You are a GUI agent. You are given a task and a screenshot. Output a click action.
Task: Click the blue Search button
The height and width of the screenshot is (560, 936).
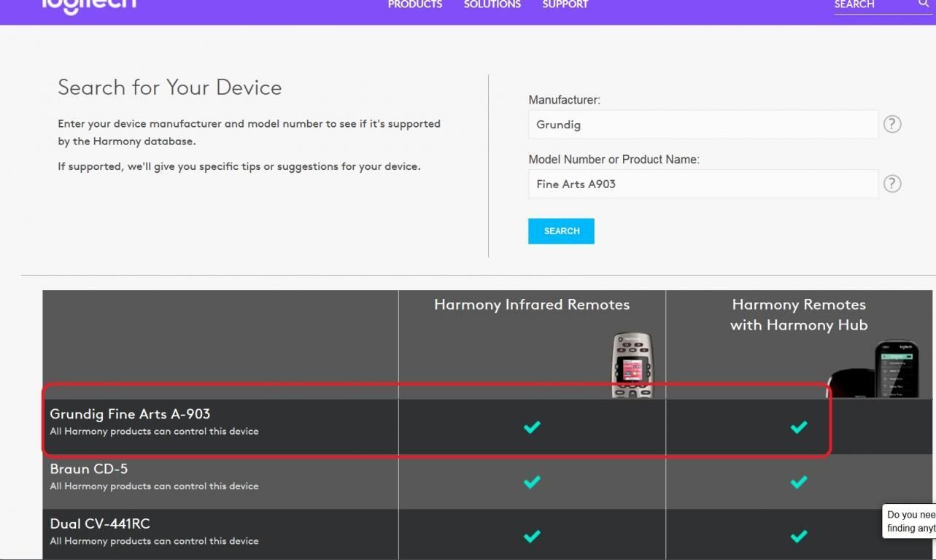click(x=561, y=231)
